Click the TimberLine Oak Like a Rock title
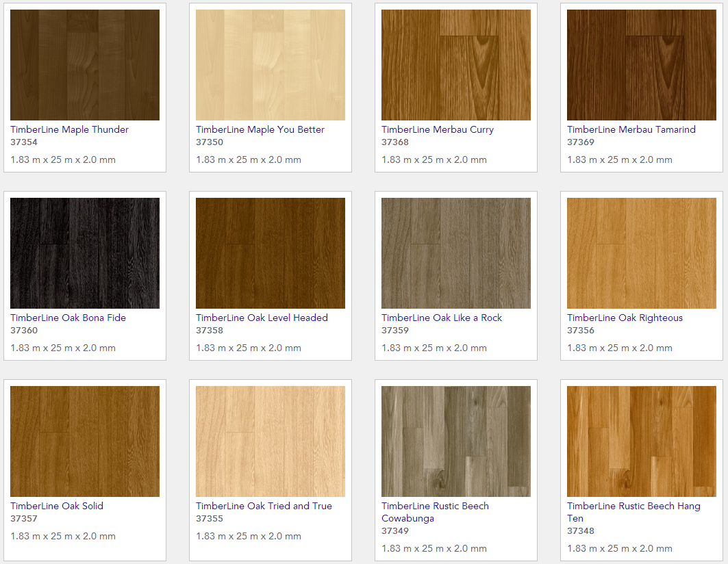The height and width of the screenshot is (564, 728). click(x=442, y=318)
